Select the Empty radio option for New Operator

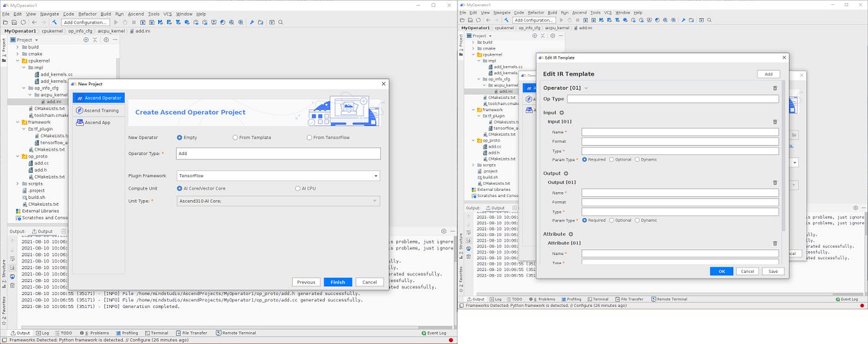(180, 138)
